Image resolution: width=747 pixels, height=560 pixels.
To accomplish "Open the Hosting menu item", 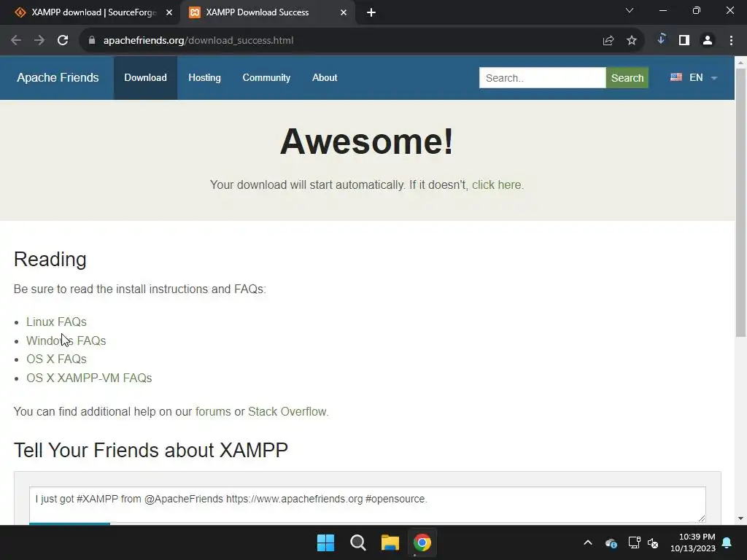I will tap(204, 77).
